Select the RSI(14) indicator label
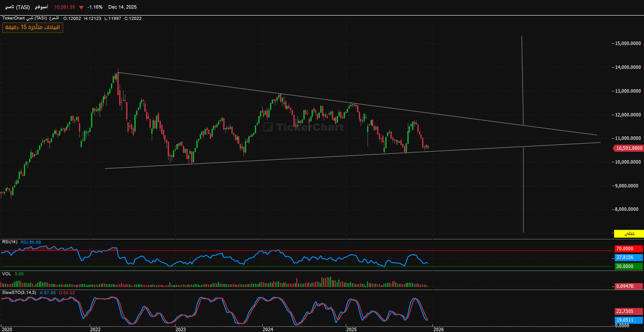 click(10, 242)
